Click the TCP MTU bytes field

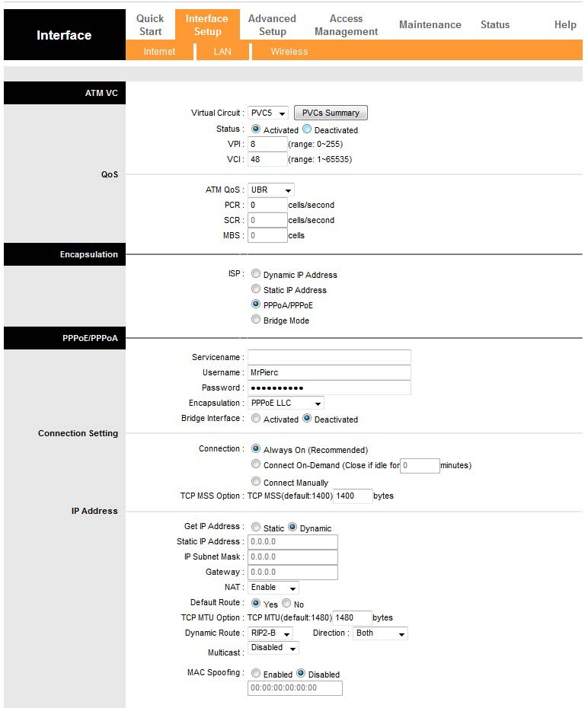(352, 617)
